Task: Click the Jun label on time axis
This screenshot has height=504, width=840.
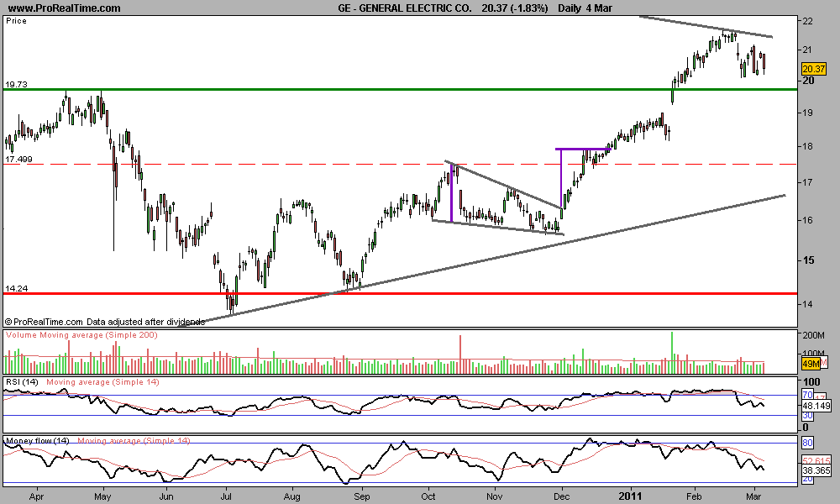Action: 166,496
